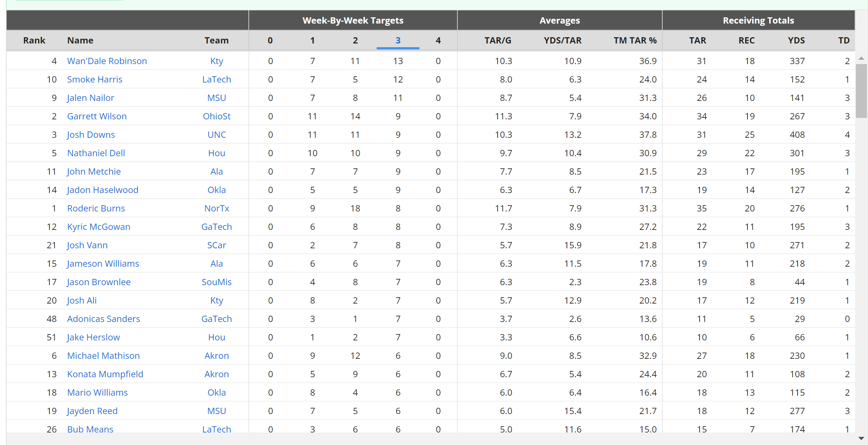This screenshot has width=868, height=445.
Task: Open Michael Mathison player link
Action: point(103,355)
